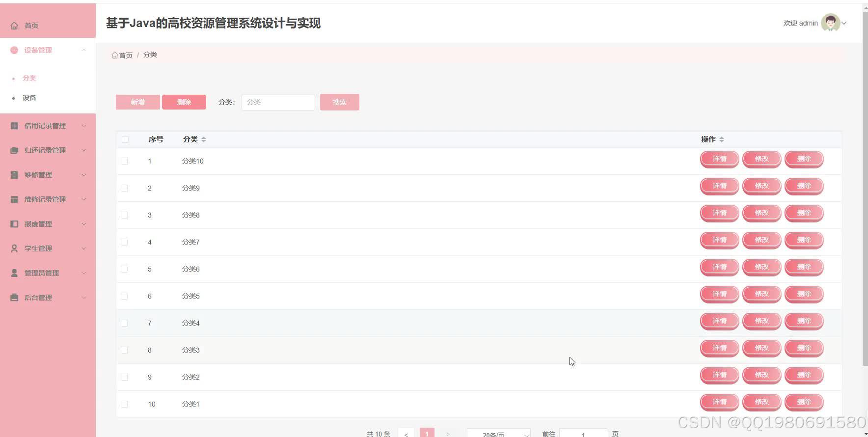
Task: Click the 归还记录管理 sidebar icon
Action: pyautogui.click(x=14, y=150)
